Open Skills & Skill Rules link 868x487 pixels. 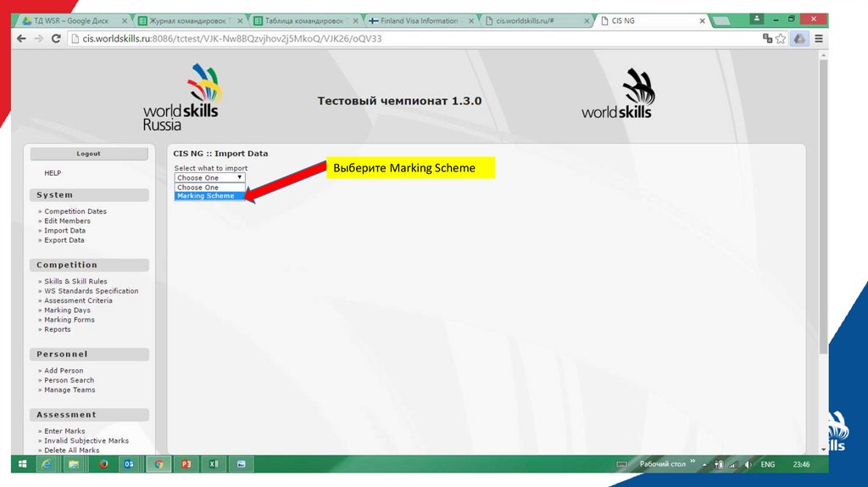point(75,281)
